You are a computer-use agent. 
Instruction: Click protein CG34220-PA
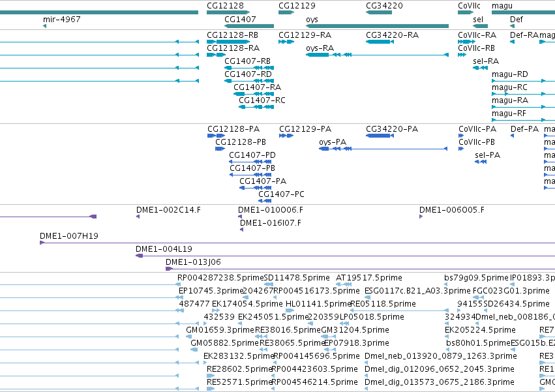tap(380, 136)
